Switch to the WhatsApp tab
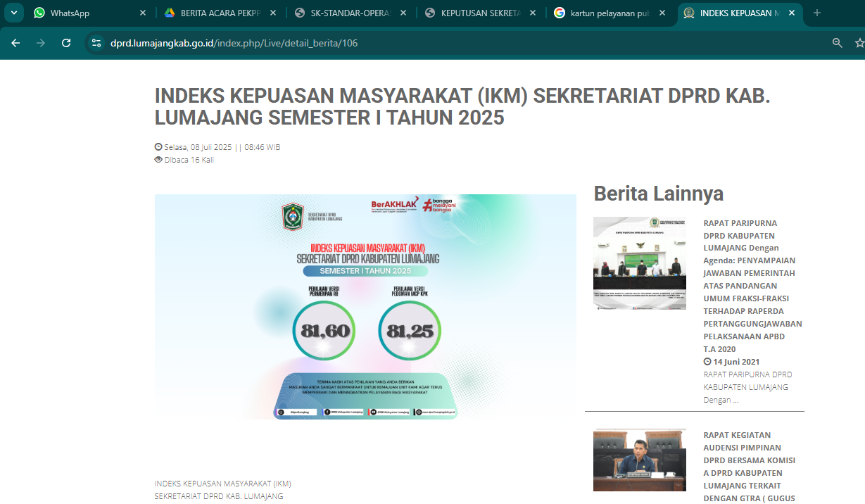Viewport: 865px width, 504px height. click(x=84, y=13)
